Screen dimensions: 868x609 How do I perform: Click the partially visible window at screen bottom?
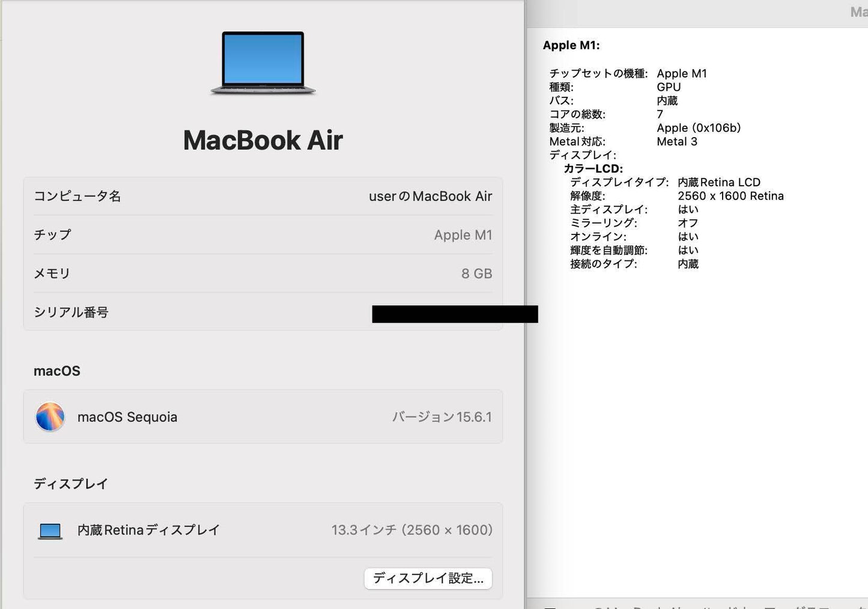point(697,604)
